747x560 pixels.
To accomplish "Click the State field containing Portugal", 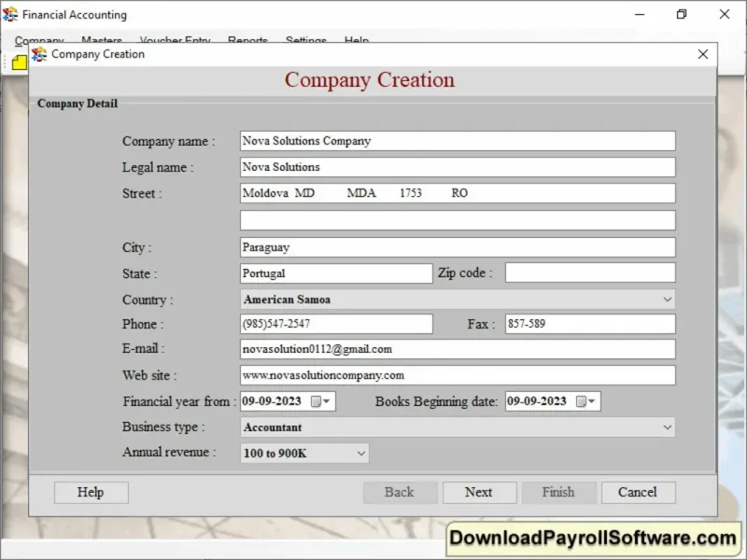I will click(336, 273).
